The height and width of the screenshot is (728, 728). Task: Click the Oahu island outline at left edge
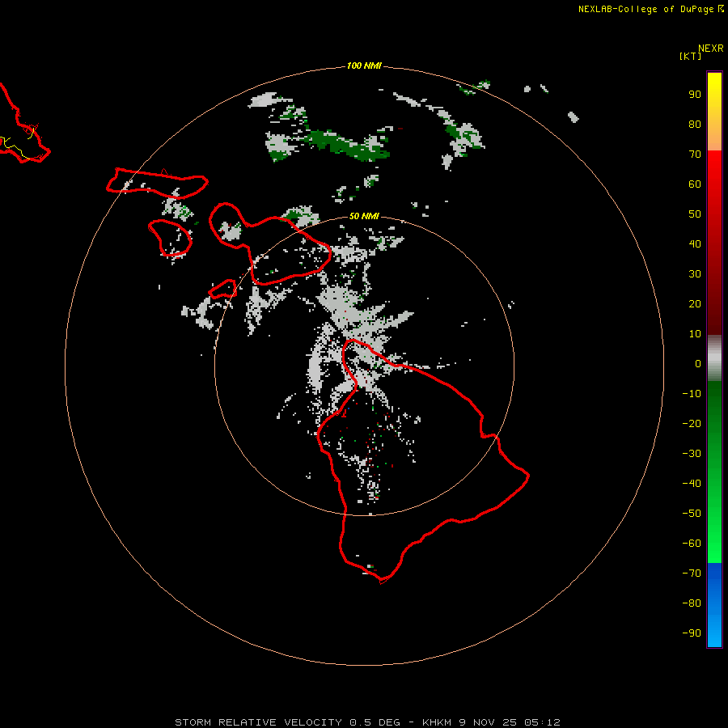(x=24, y=124)
